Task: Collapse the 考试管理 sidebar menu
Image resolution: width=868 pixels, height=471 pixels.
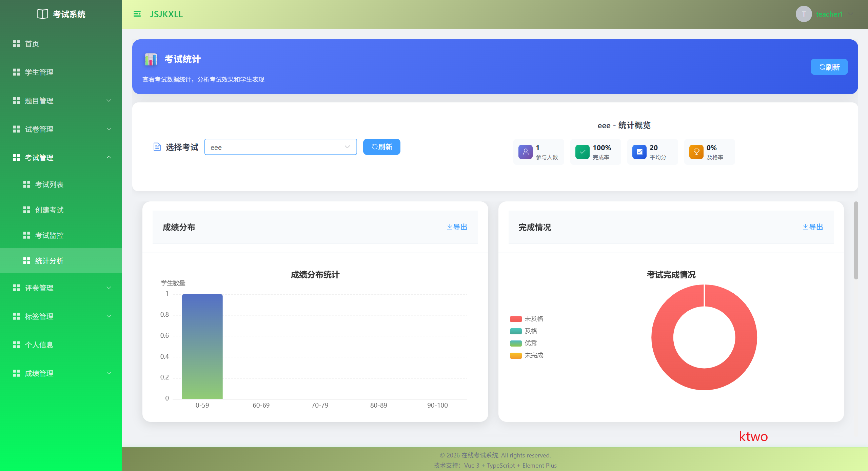Action: 61,158
